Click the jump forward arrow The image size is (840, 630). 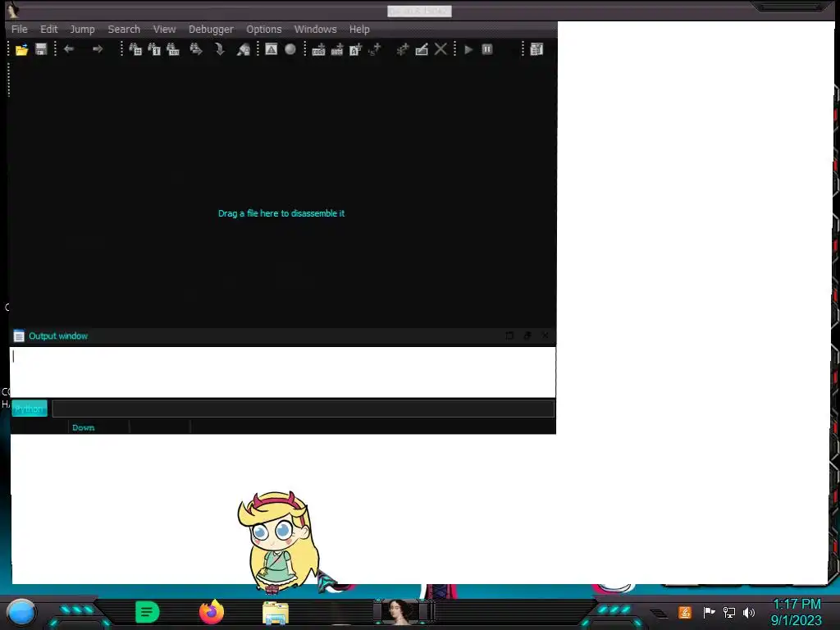[98, 49]
